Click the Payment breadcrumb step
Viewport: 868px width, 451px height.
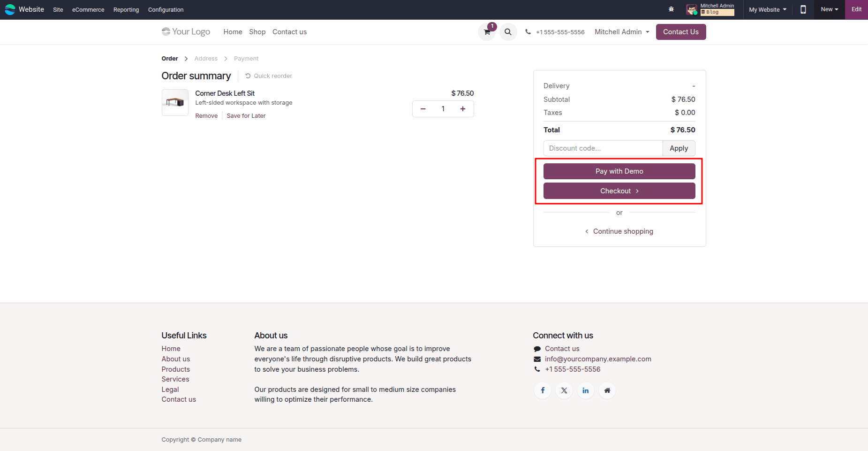246,59
